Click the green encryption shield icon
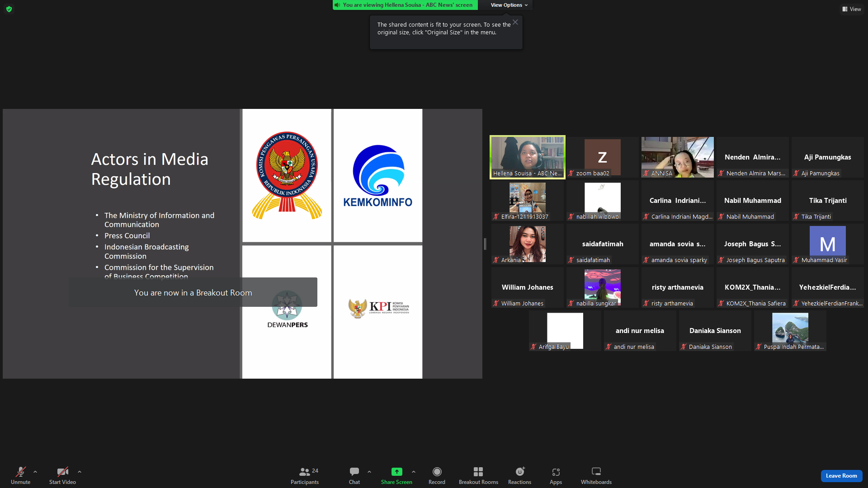Screen dimensions: 868x488 [9, 9]
